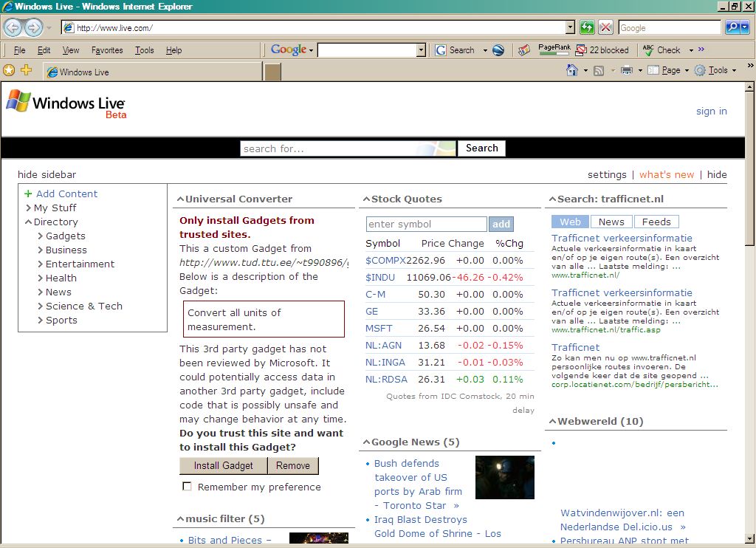This screenshot has height=548, width=756.
Task: Click the ABC spell Check button
Action: 661,50
